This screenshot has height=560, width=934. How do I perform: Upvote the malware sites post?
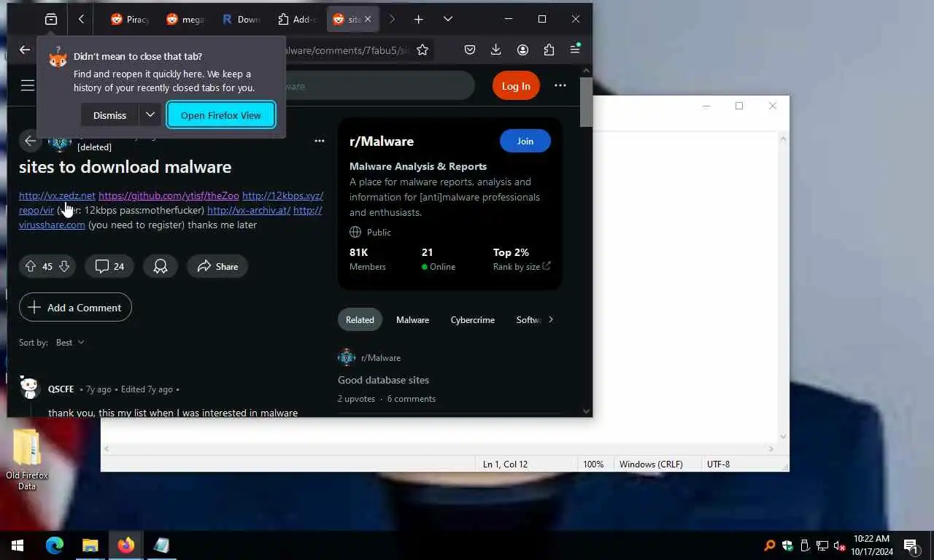[x=31, y=266]
